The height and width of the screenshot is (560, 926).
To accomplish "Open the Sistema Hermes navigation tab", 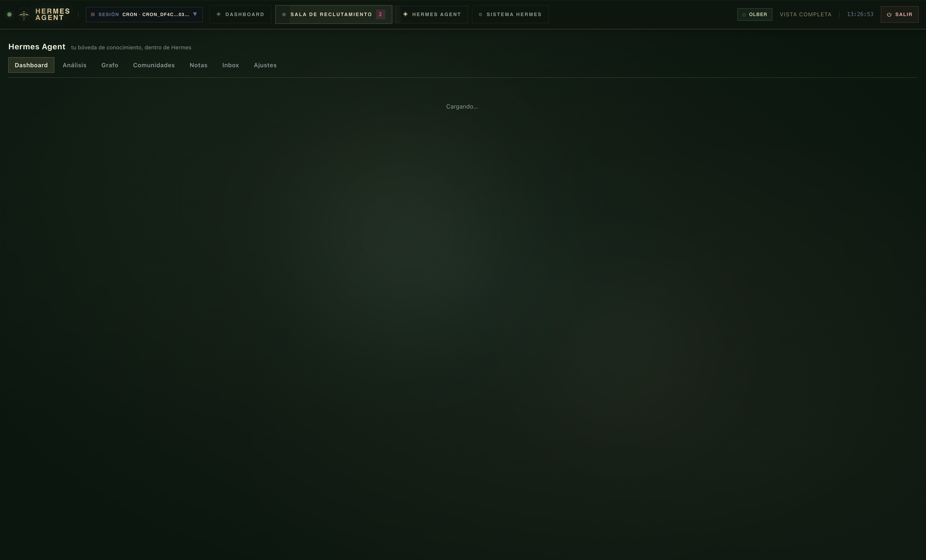I will coord(510,14).
